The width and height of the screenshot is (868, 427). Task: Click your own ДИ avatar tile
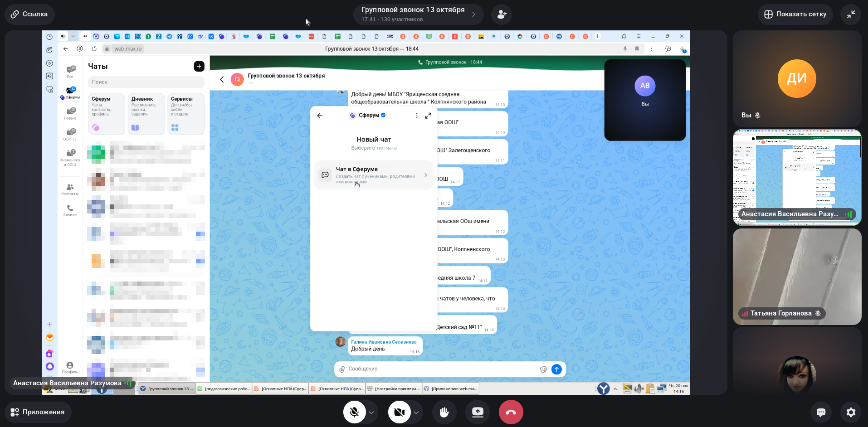(797, 78)
